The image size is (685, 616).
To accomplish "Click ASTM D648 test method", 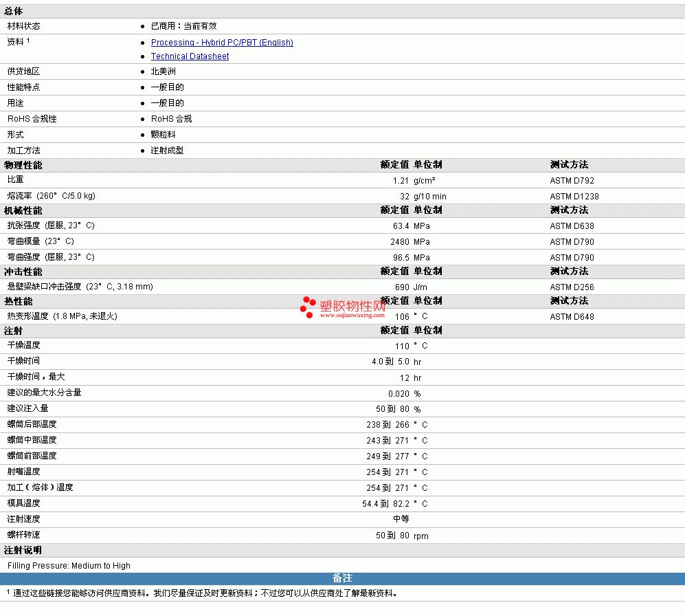I will [x=572, y=316].
